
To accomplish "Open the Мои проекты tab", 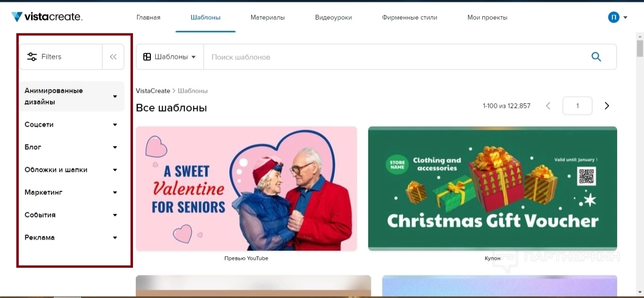I will coord(487,17).
